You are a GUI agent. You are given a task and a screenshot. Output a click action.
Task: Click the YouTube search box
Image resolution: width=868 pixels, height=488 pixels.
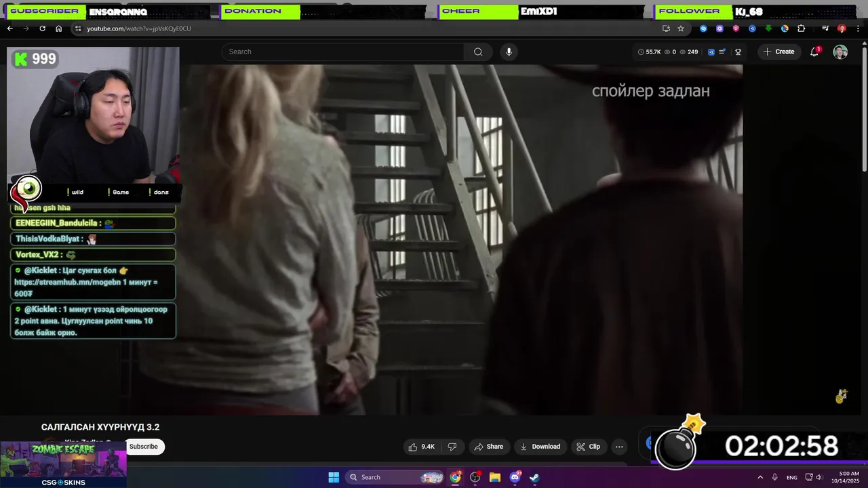(x=342, y=52)
